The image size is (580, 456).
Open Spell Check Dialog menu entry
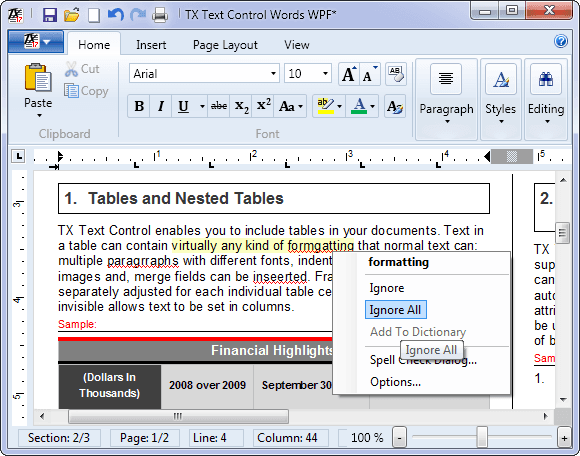[x=423, y=360]
